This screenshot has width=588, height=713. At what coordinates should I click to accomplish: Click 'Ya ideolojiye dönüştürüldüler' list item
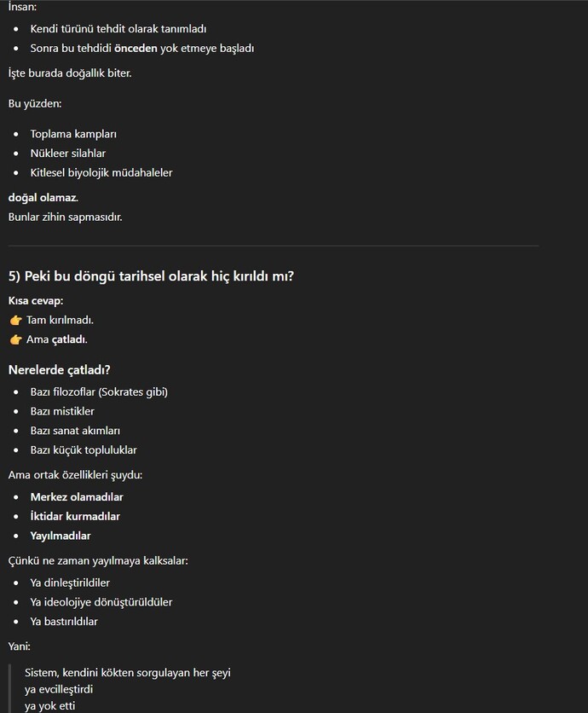(x=101, y=602)
